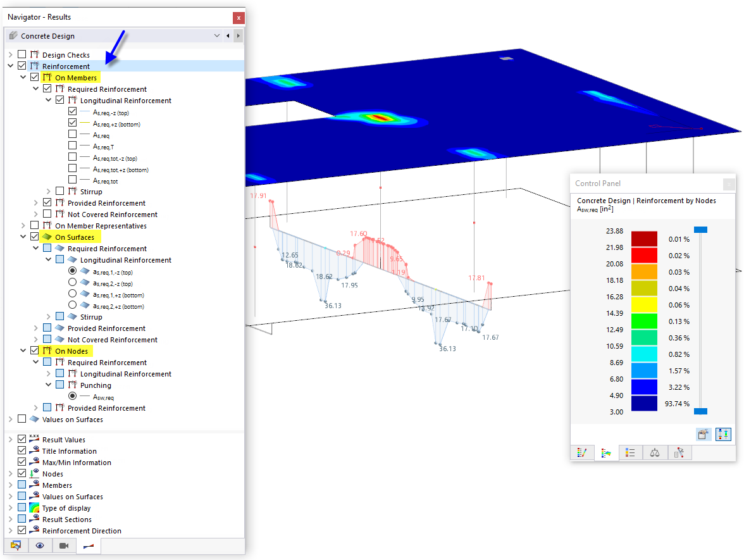Select the eye-icon Views navigator tab
This screenshot has height=560, width=744.
pyautogui.click(x=39, y=545)
